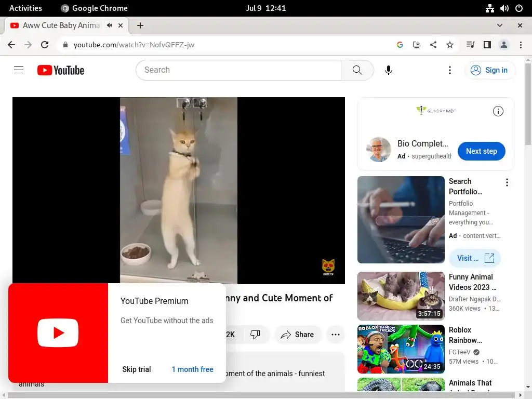
Task: Click the Gundry MD ad avatar
Action: pos(378,150)
